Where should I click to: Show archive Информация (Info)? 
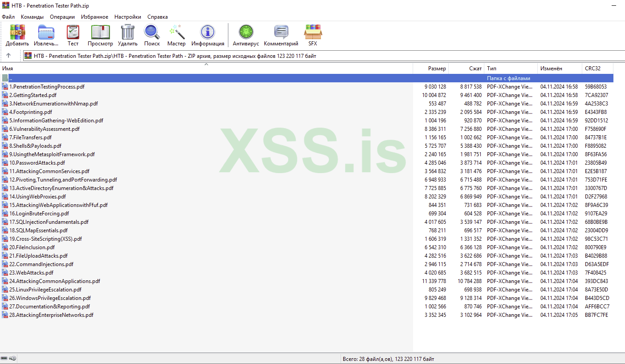click(208, 32)
